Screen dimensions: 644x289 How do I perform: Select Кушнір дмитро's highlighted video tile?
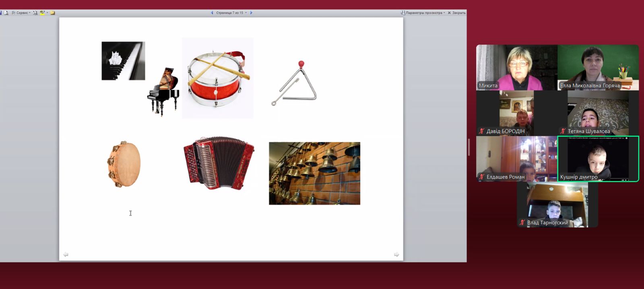pyautogui.click(x=598, y=158)
